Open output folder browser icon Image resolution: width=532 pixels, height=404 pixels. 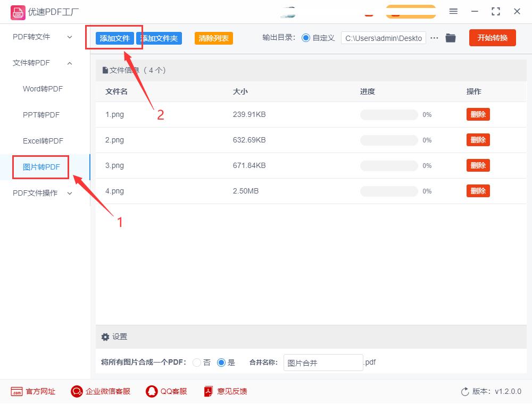click(x=450, y=38)
